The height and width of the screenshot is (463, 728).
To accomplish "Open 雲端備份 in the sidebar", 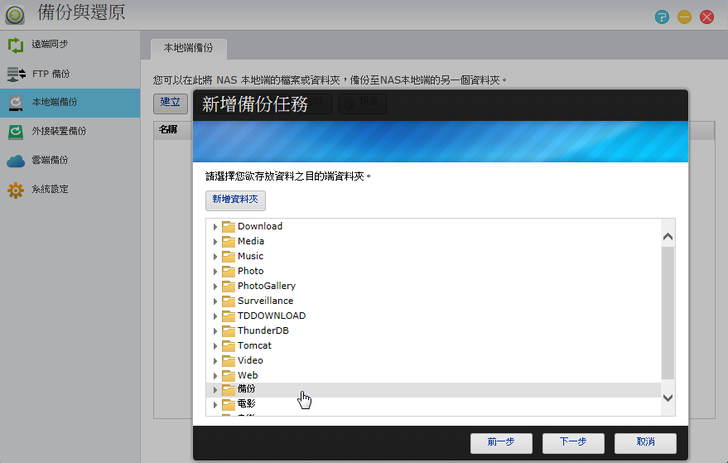I will click(x=70, y=161).
